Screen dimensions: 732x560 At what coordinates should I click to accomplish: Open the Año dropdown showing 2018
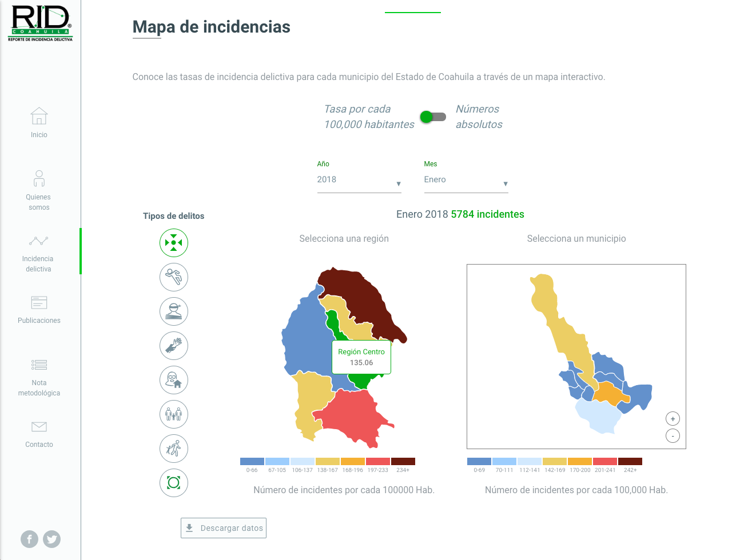(x=359, y=180)
